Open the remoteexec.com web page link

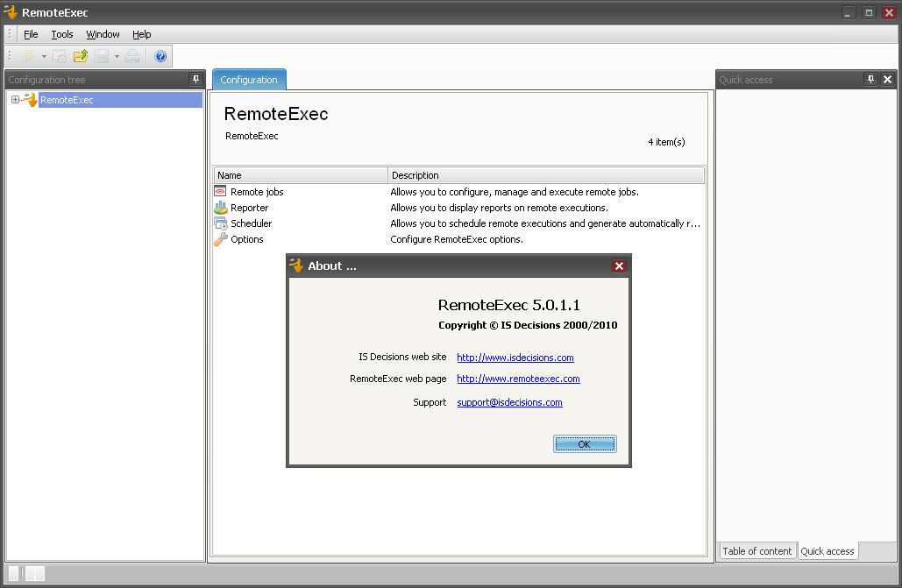pyautogui.click(x=518, y=379)
